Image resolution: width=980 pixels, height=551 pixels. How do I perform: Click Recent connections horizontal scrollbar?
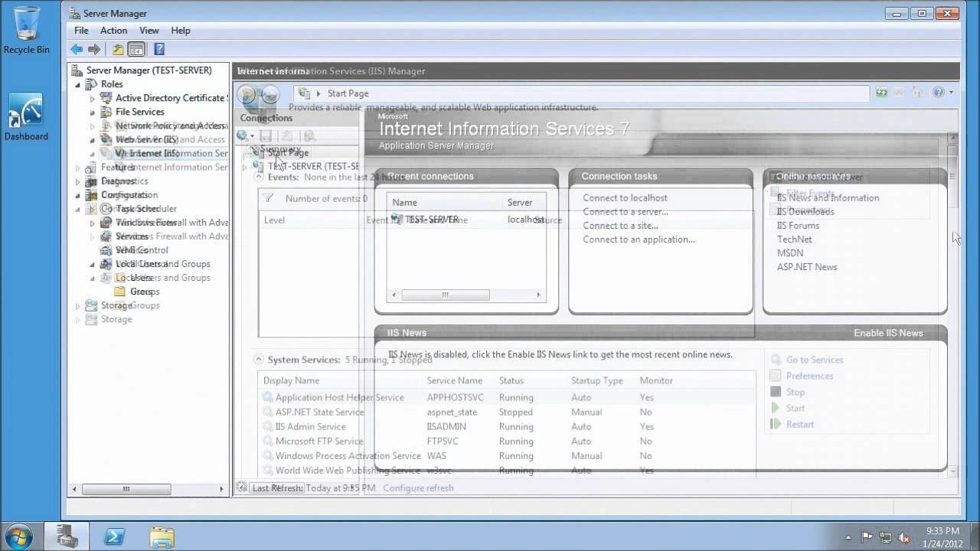(467, 295)
